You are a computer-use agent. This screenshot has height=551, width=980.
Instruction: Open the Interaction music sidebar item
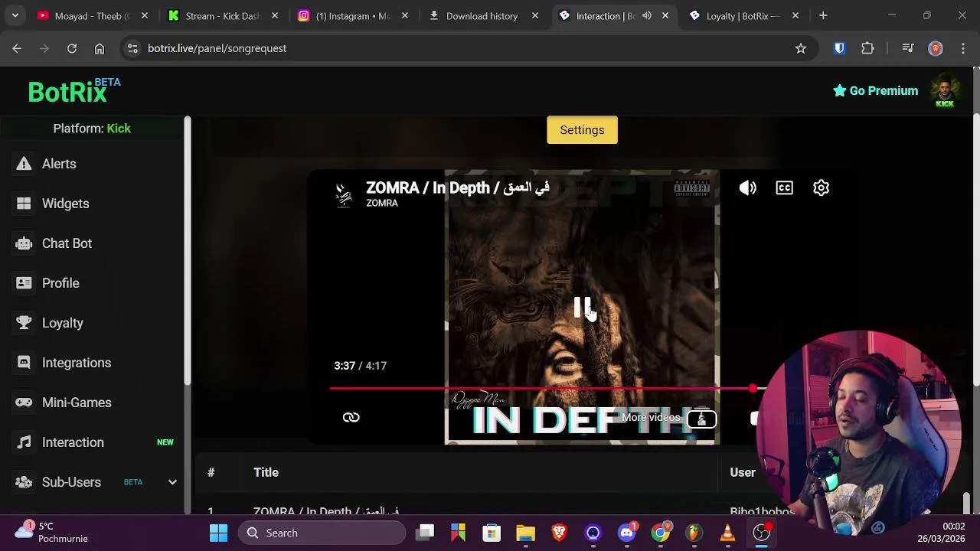(73, 442)
